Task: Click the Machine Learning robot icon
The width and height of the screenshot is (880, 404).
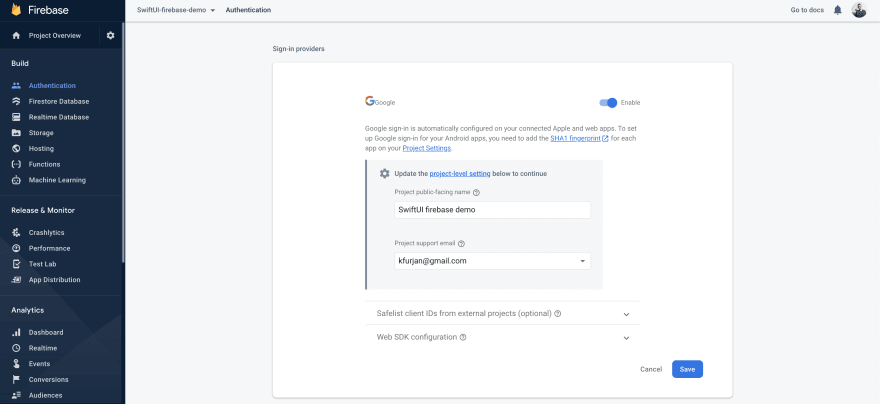Action: click(x=16, y=180)
